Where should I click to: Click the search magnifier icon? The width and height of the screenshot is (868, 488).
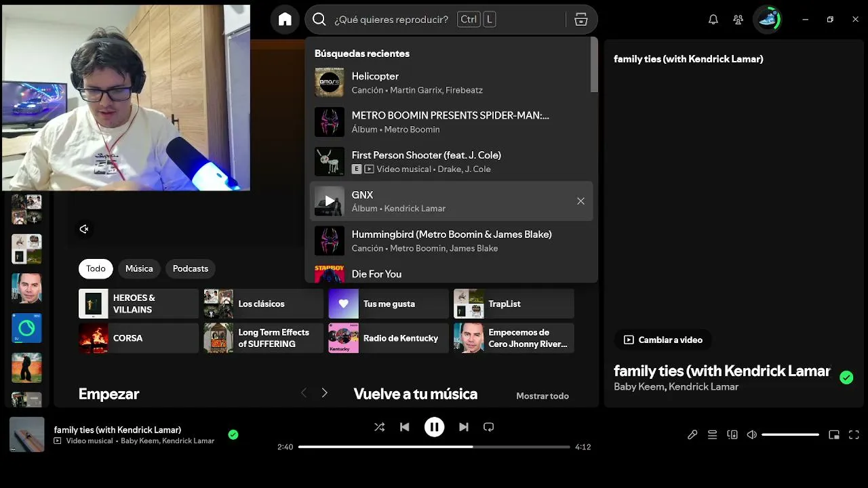(x=319, y=20)
